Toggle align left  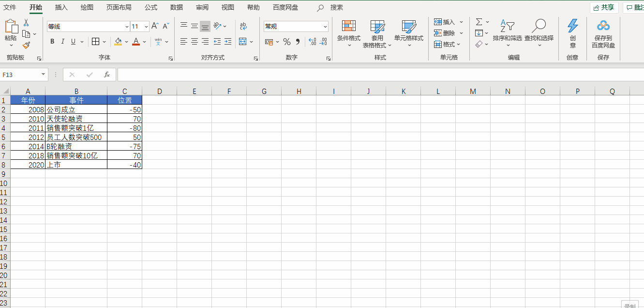(184, 42)
